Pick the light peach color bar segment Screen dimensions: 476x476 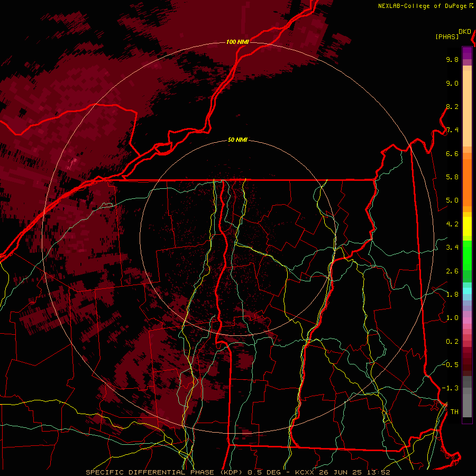click(467, 109)
